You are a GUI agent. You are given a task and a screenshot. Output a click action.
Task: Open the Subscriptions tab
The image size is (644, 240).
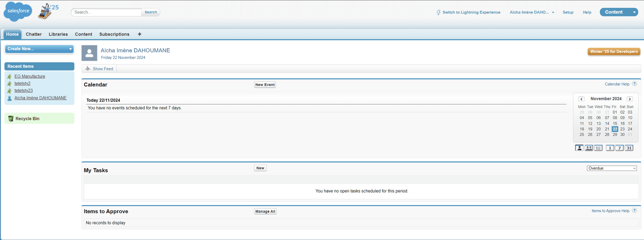(x=114, y=34)
